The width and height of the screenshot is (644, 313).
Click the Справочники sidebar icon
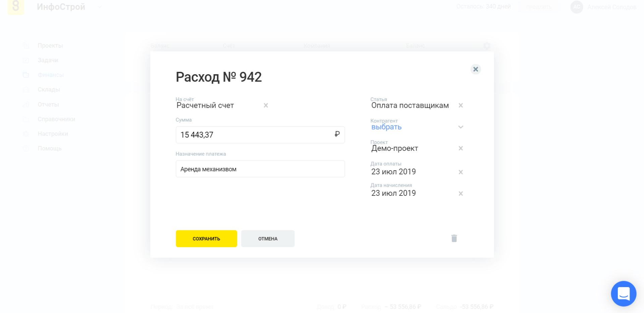(x=26, y=119)
